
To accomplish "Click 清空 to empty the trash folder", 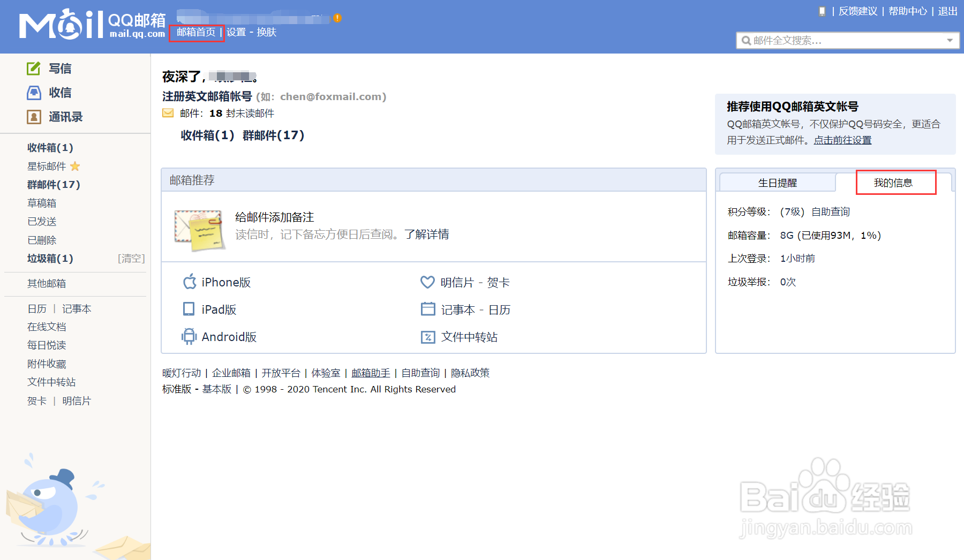I will click(132, 258).
